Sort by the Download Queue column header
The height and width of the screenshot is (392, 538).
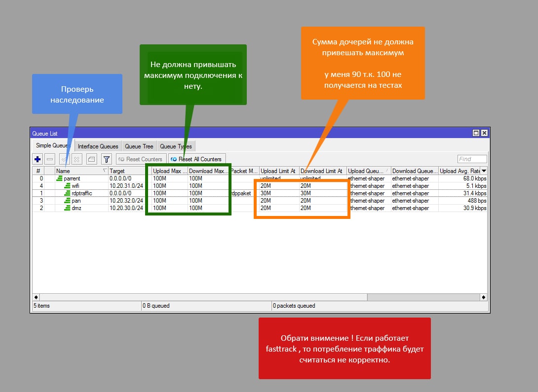415,171
